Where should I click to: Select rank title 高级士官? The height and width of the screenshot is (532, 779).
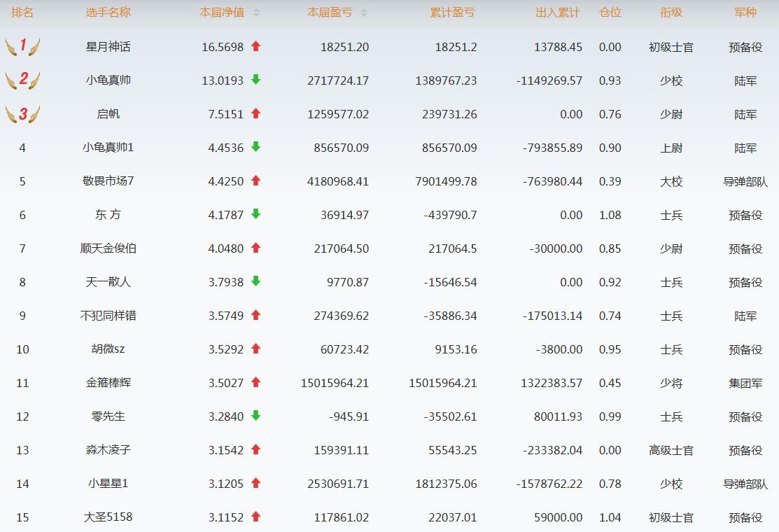point(671,450)
